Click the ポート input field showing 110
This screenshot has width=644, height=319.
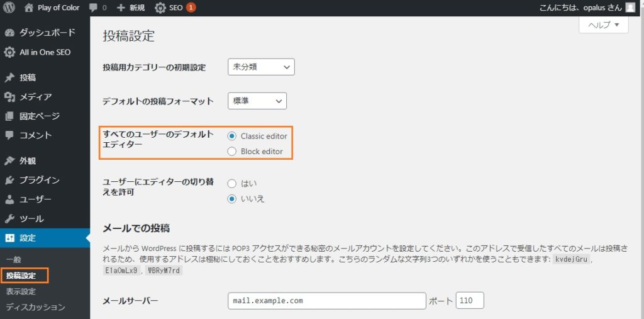coord(470,301)
